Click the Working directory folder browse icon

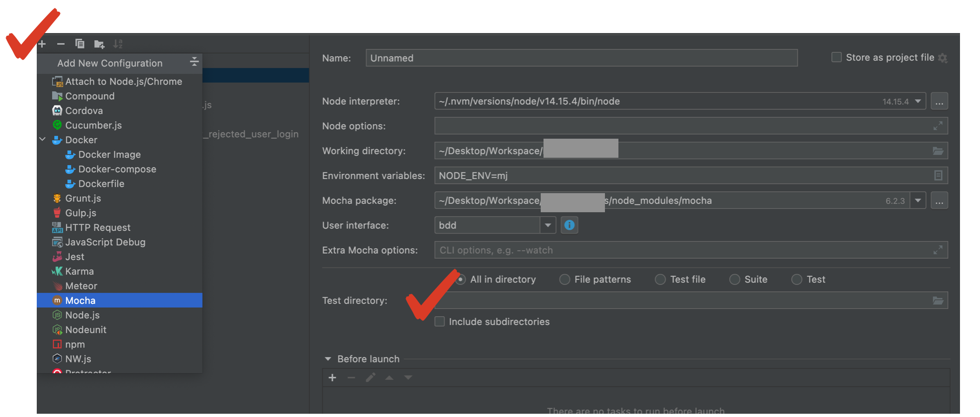coord(938,151)
